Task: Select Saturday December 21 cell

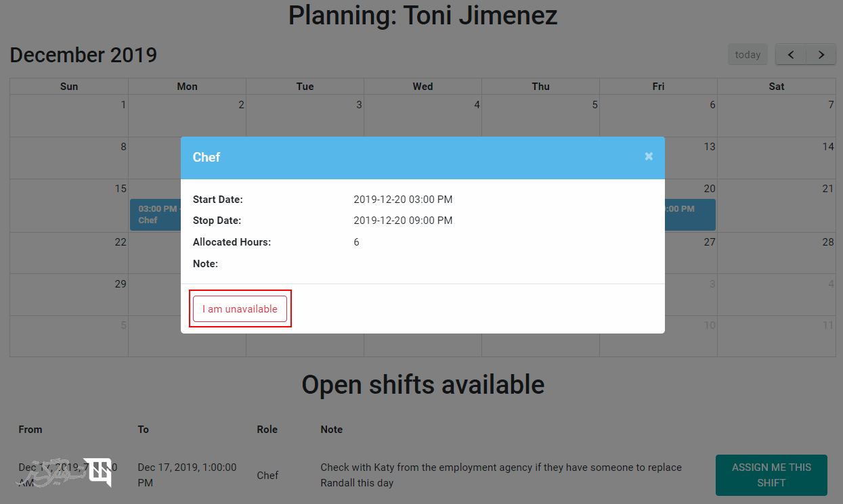Action: 777,206
